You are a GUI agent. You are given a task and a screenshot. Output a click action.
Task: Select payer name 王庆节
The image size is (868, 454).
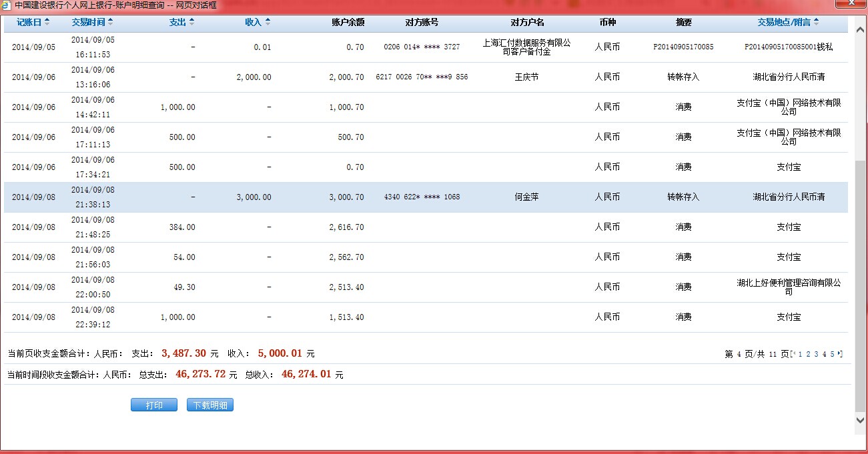pos(526,77)
